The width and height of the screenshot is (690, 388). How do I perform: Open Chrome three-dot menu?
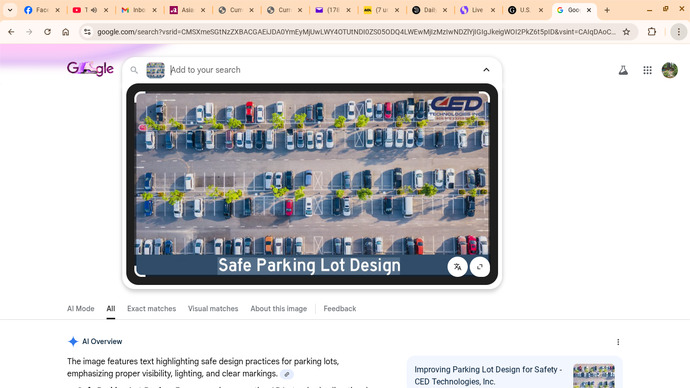(x=679, y=32)
